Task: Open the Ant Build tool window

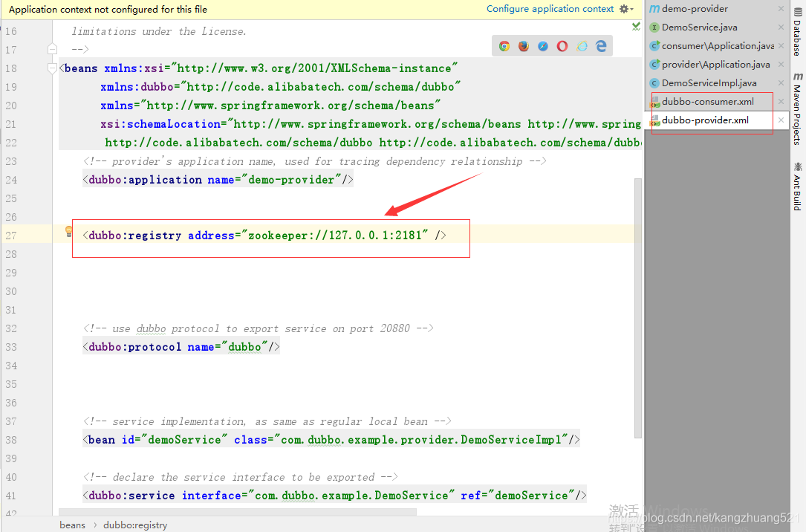Action: point(797,186)
